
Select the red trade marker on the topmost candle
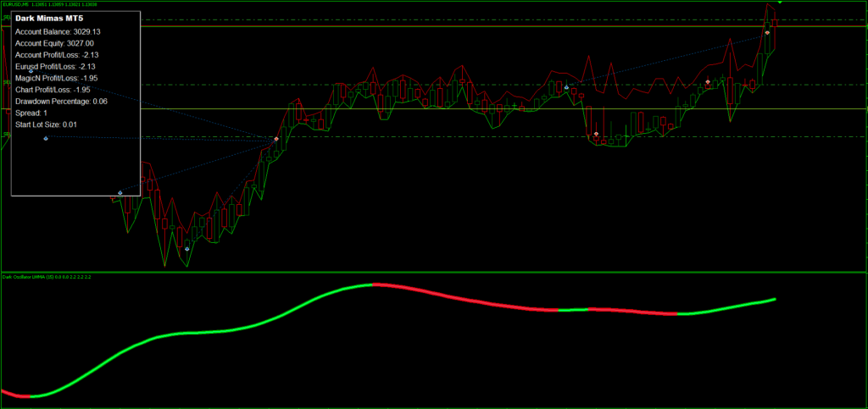[767, 33]
